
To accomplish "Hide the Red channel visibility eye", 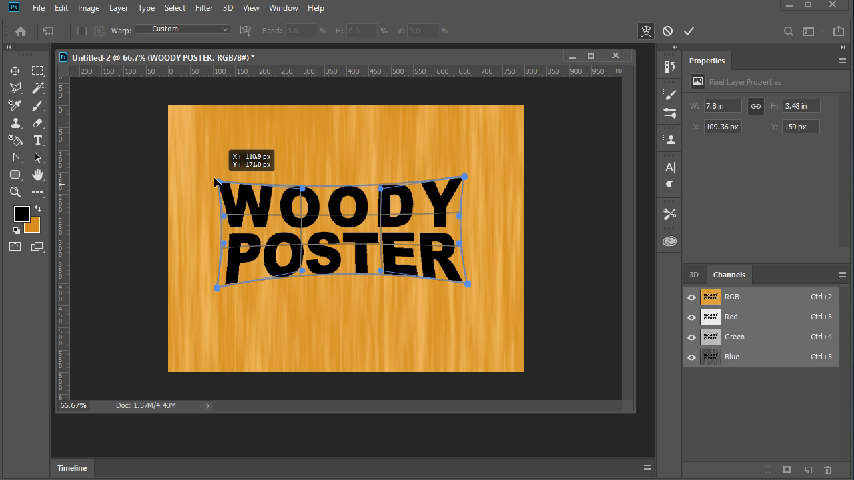I will [x=691, y=317].
